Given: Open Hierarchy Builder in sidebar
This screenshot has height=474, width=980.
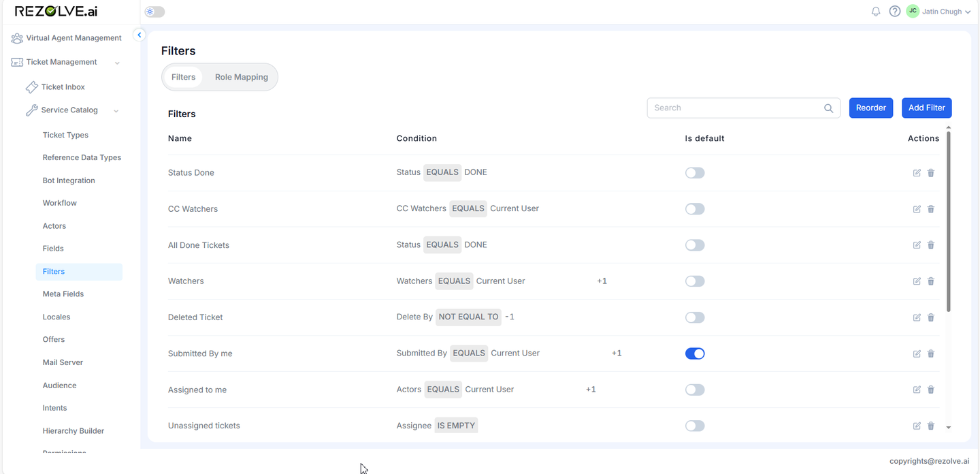Looking at the screenshot, I should pyautogui.click(x=73, y=431).
